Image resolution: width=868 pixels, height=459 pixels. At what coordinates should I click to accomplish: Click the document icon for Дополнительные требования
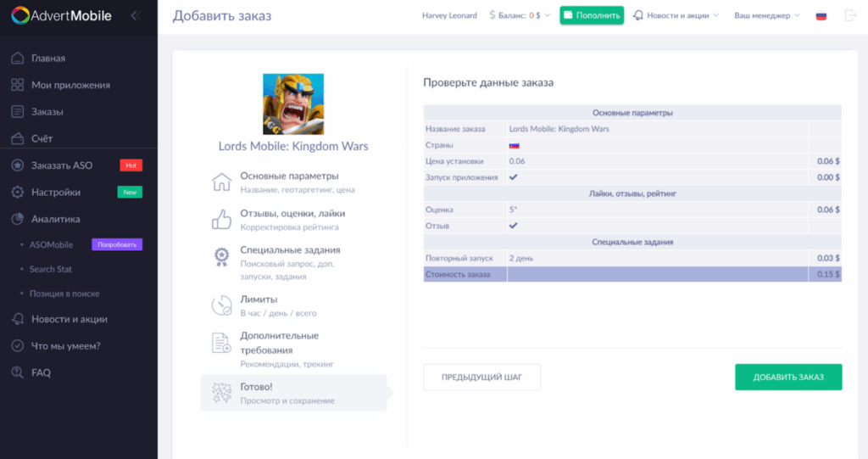[x=221, y=343]
